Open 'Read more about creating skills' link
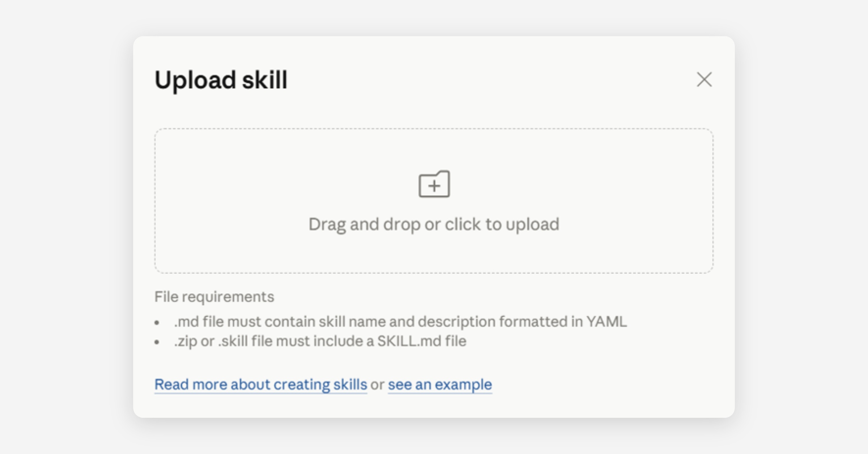This screenshot has width=868, height=454. coord(261,384)
